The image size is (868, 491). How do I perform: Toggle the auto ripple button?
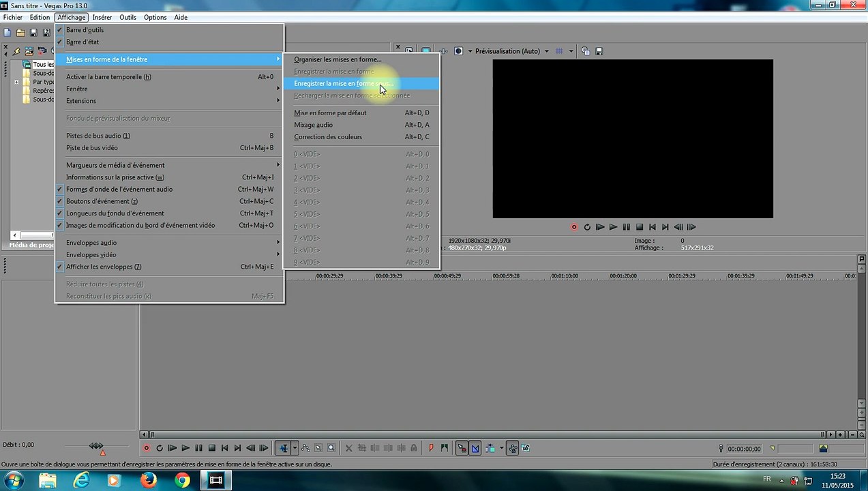click(490, 448)
